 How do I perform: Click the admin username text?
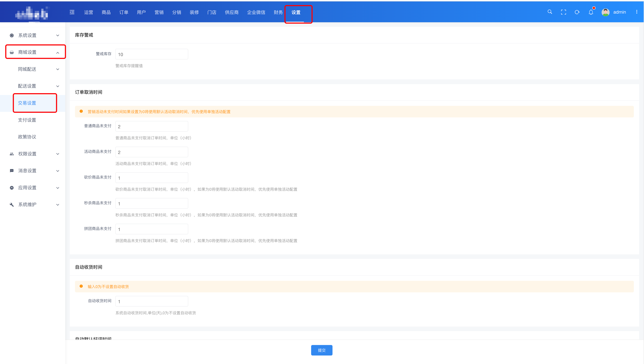click(620, 12)
